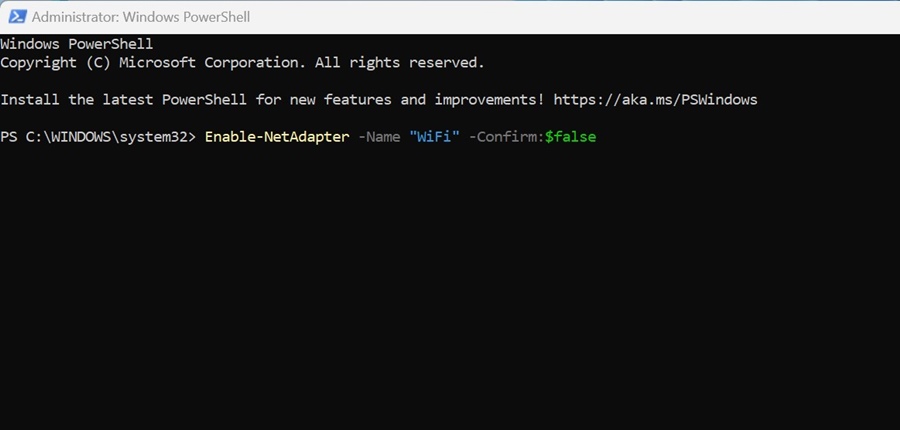Click the "WiFi" string argument
This screenshot has height=430, width=900.
435,137
